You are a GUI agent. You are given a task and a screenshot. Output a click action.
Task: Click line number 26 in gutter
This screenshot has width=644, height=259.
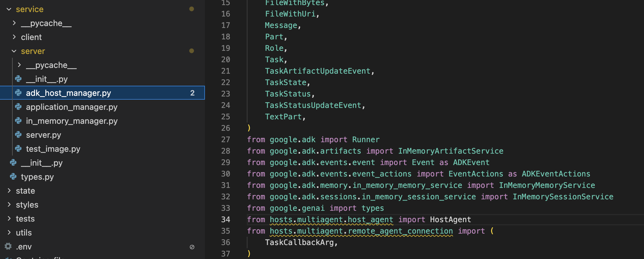(x=226, y=128)
